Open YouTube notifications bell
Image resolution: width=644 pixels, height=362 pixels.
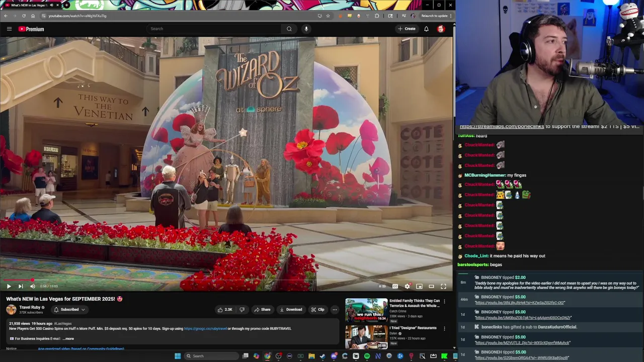click(x=426, y=29)
